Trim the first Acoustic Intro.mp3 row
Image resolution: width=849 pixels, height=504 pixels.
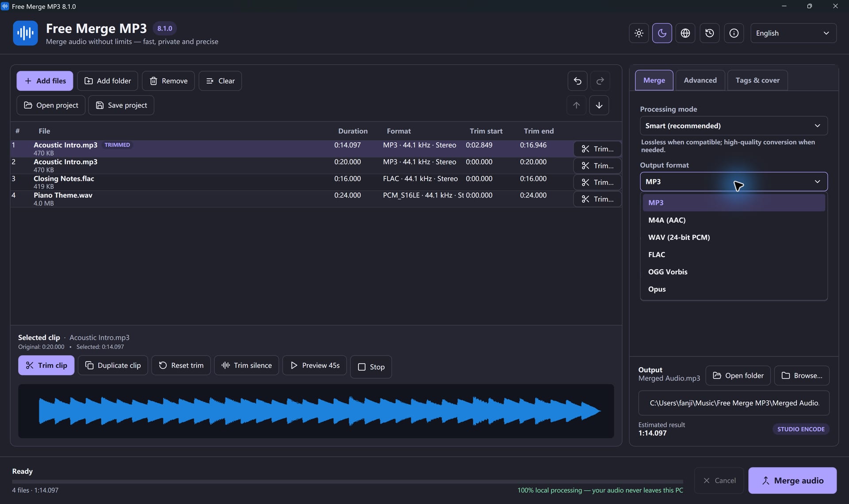coord(597,149)
